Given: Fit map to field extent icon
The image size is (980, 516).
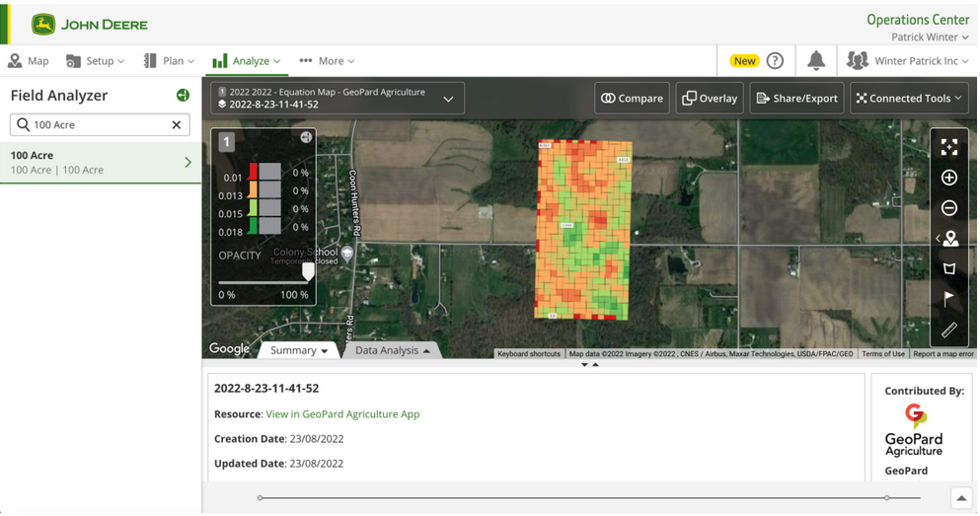Looking at the screenshot, I should tap(948, 147).
